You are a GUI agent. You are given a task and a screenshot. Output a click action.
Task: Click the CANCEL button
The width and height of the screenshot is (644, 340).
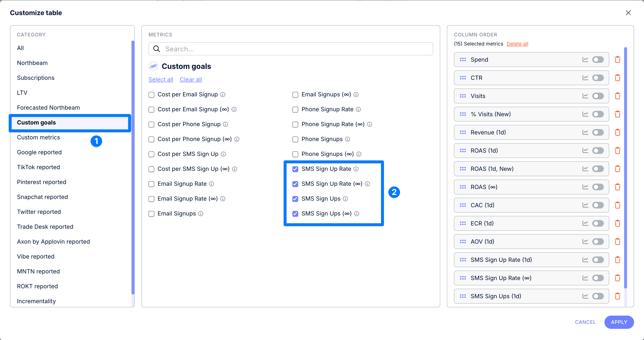[585, 322]
